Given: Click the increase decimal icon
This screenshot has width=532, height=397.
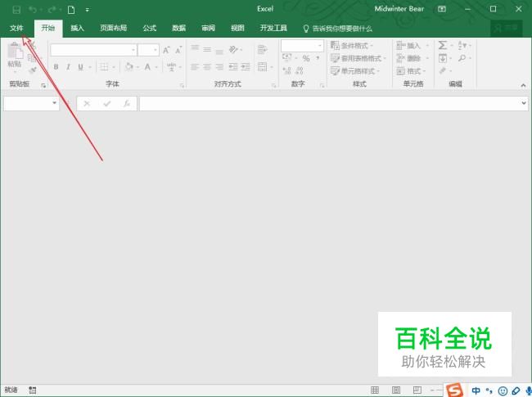Looking at the screenshot, I should 287,70.
